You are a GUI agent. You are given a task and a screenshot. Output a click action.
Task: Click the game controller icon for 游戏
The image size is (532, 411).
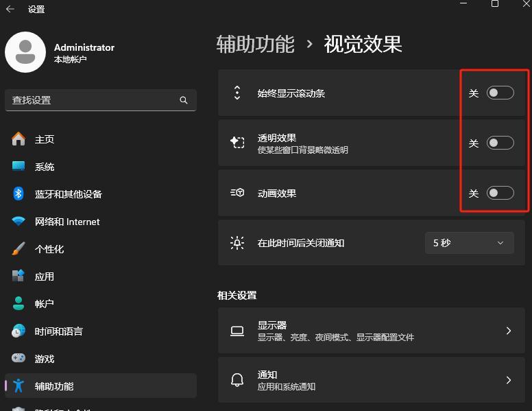pos(19,359)
